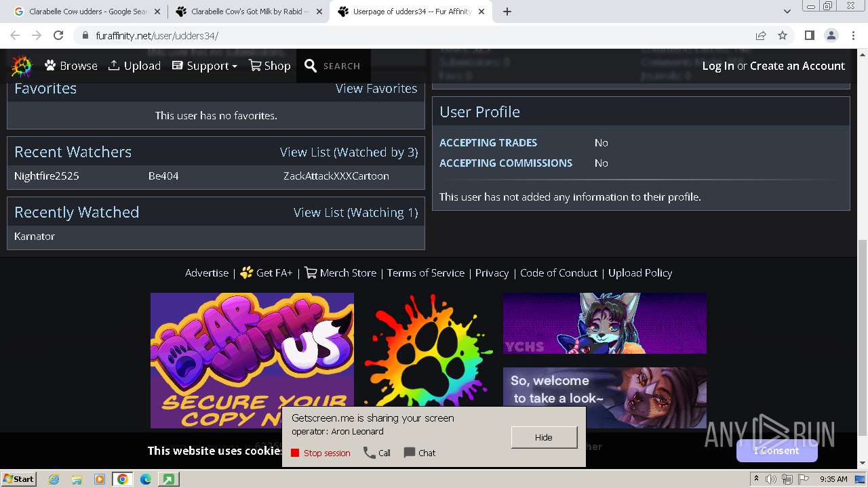Click the address bar URL
This screenshot has height=488, width=868.
[157, 36]
